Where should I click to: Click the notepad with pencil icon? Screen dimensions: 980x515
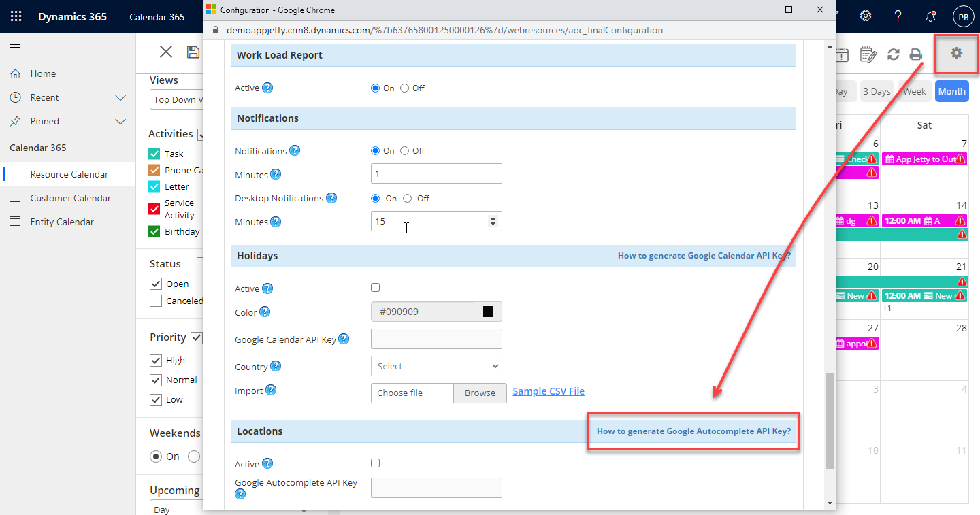[868, 55]
